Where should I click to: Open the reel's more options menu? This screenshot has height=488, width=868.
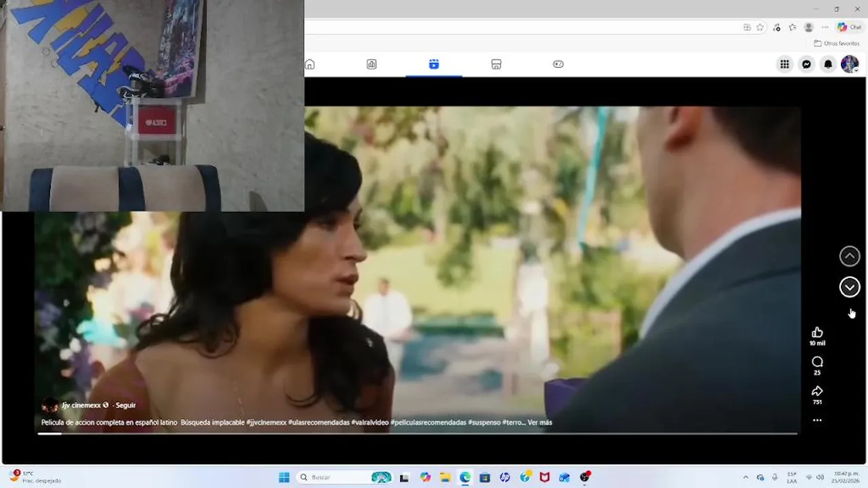[817, 420]
